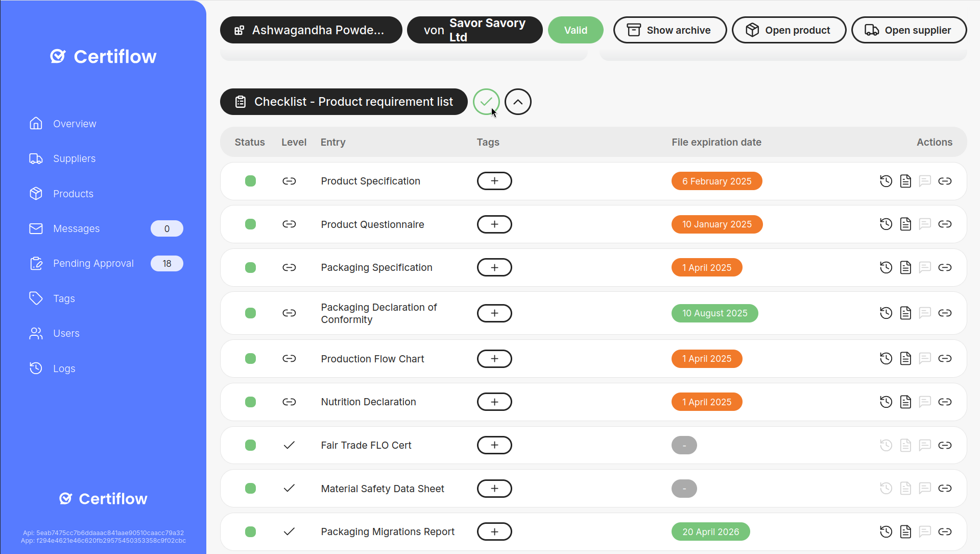Click comment icon in Packaging Specification row
This screenshot has height=554, width=980.
[x=924, y=267]
